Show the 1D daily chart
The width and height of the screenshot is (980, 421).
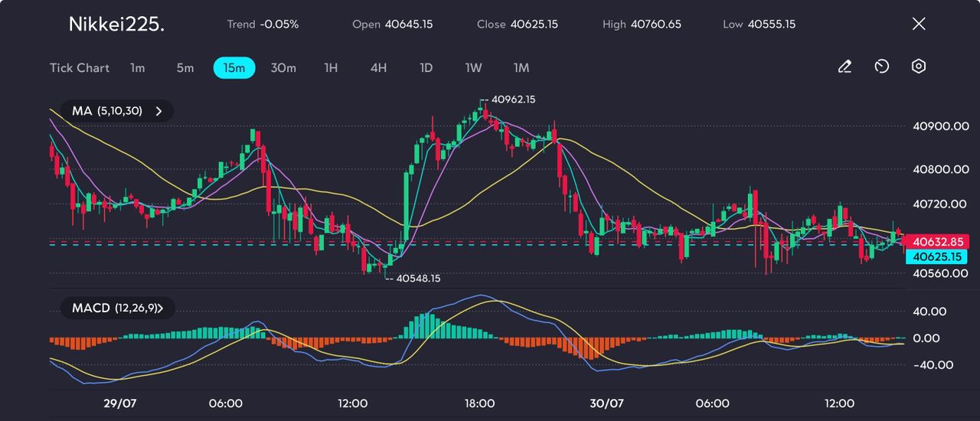(x=426, y=68)
